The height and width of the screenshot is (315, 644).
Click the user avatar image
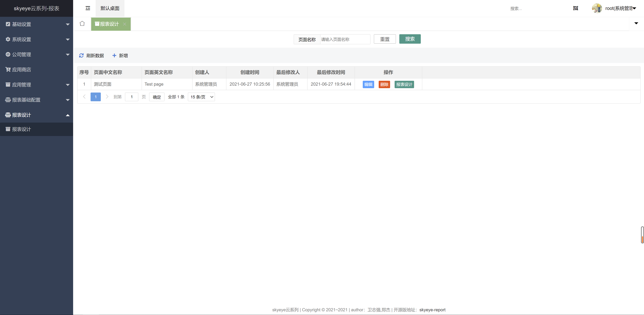pyautogui.click(x=597, y=8)
